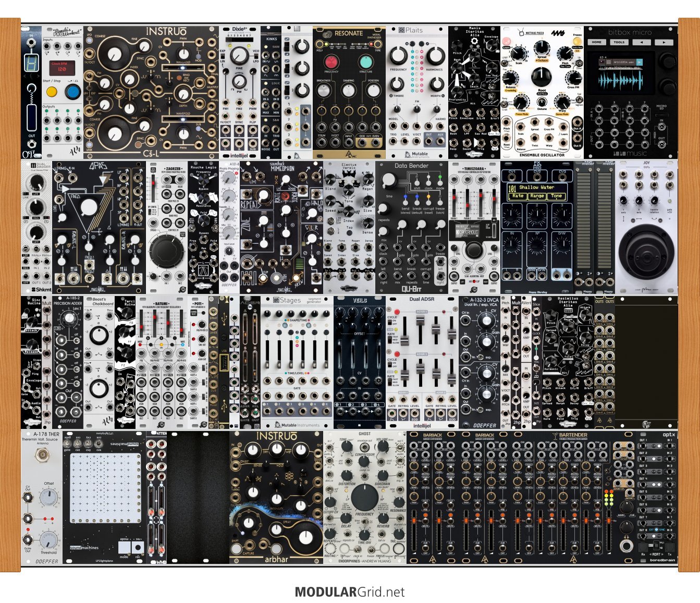Click the large black knob on Zagrzeb filter
This screenshot has width=700, height=603.
(x=166, y=251)
